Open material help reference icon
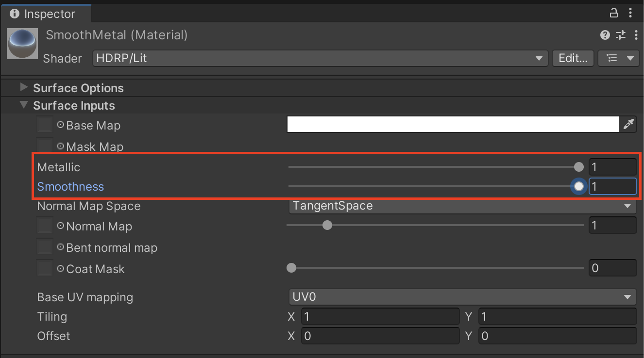The height and width of the screenshot is (358, 644). point(605,35)
